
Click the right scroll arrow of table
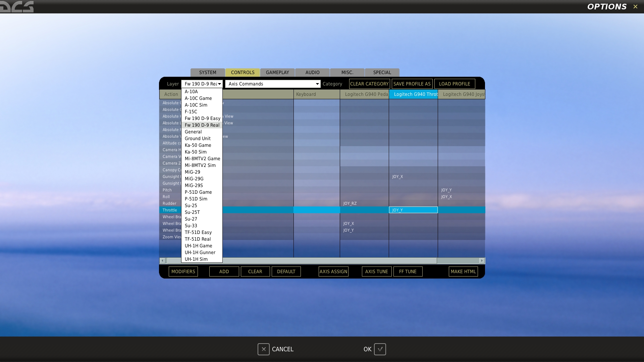[482, 260]
